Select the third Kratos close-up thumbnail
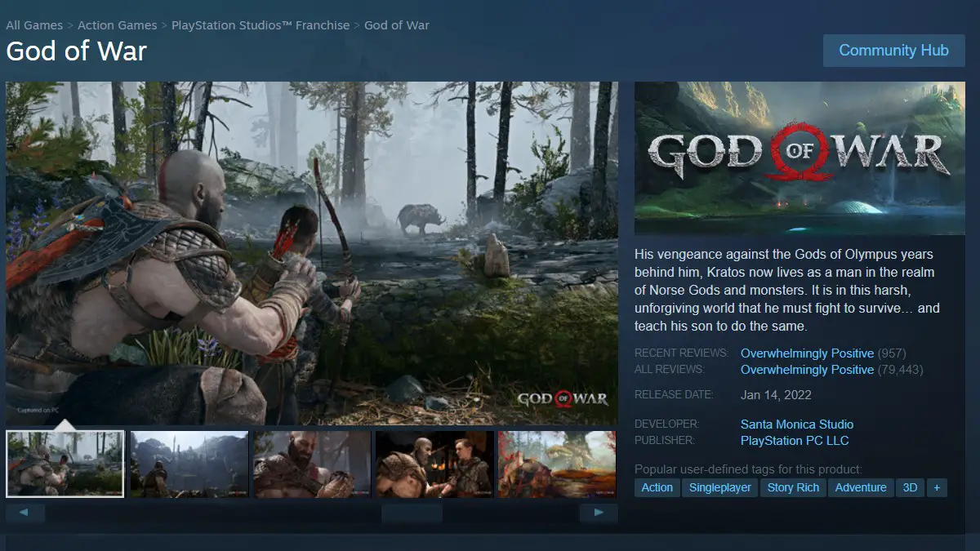This screenshot has width=980, height=551. click(312, 464)
